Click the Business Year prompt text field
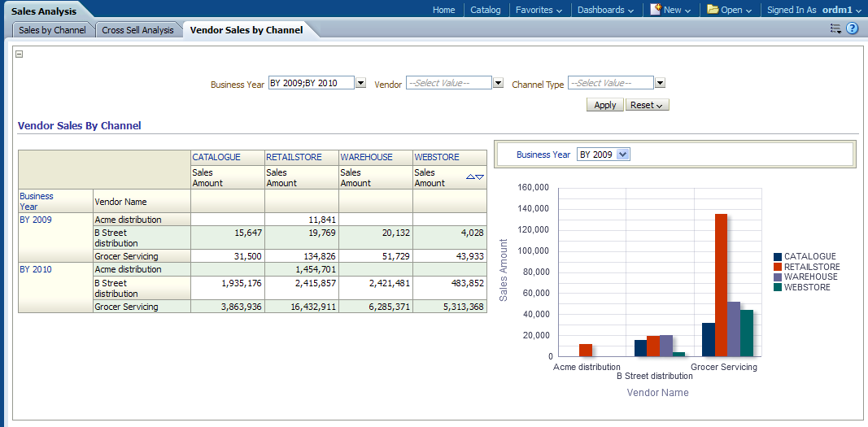The width and height of the screenshot is (868, 427). (311, 83)
